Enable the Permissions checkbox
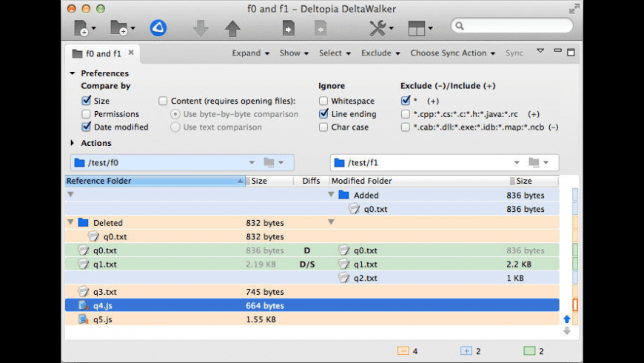 [x=87, y=114]
